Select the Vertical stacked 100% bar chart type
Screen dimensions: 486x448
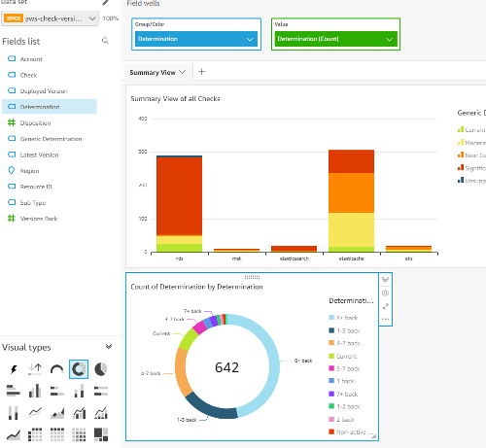(14, 413)
